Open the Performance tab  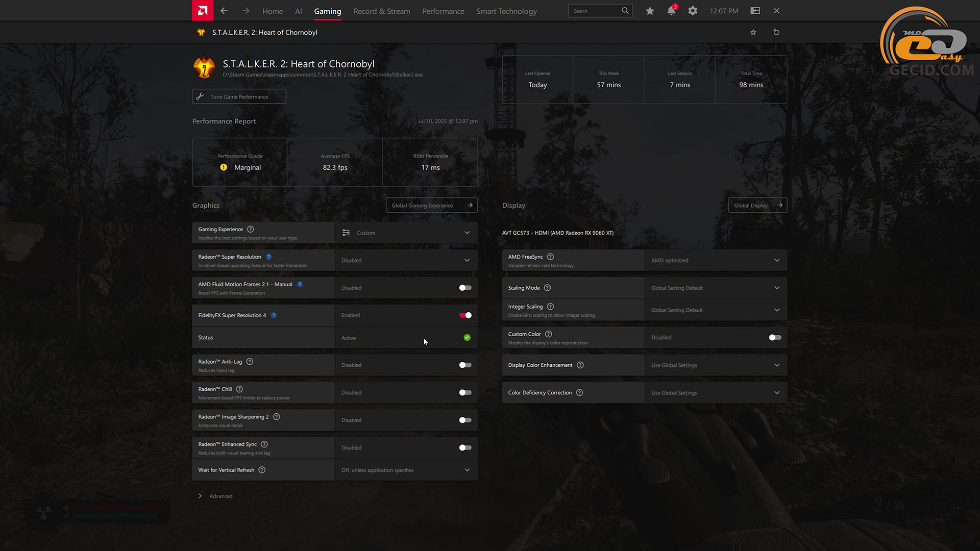(444, 11)
